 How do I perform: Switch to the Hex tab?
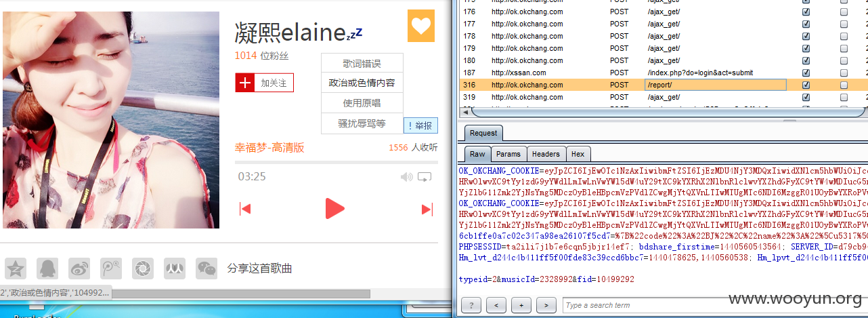click(x=578, y=154)
